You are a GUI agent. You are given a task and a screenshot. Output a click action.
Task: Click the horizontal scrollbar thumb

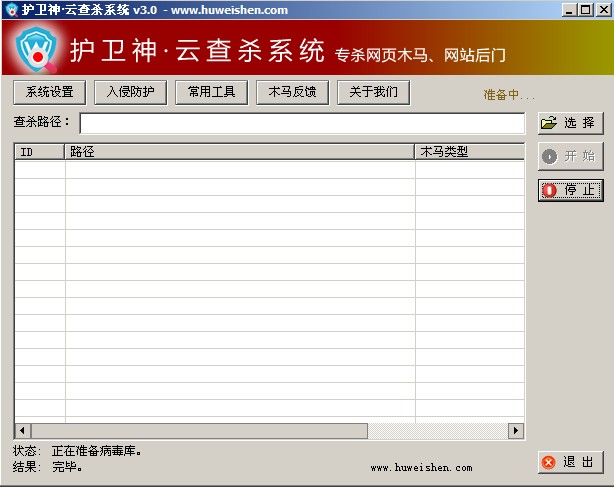coord(200,431)
